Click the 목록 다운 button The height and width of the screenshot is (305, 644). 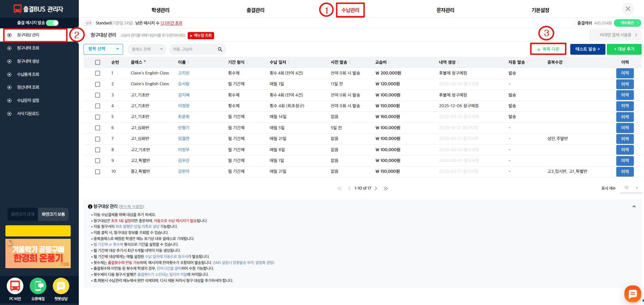(548, 49)
